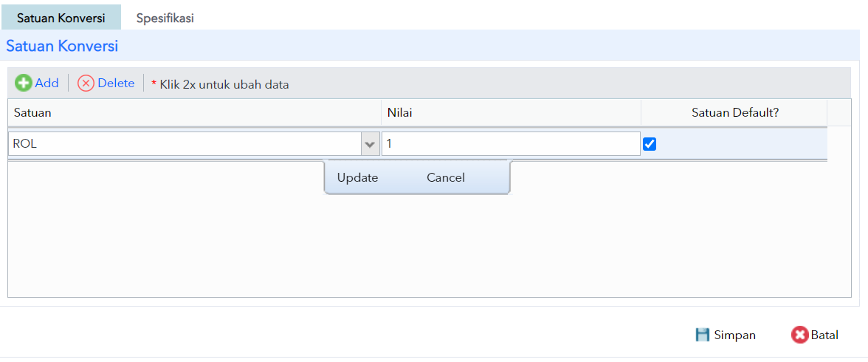Switch to the Spesifikasi tab
868x362 pixels.
pos(165,18)
